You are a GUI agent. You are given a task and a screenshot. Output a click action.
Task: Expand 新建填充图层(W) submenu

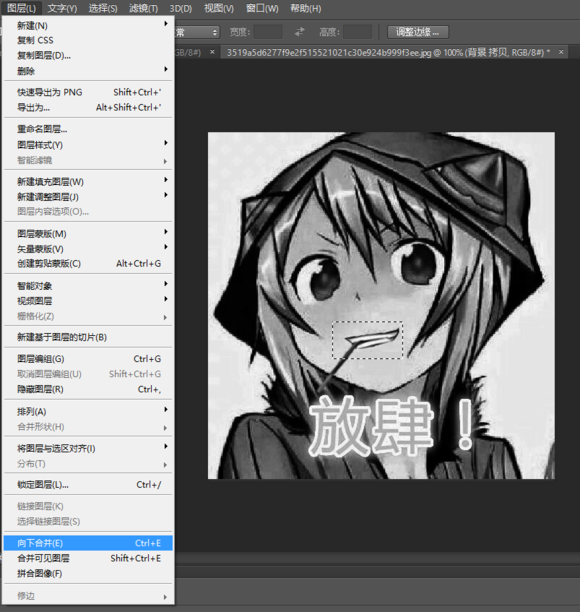(88, 181)
